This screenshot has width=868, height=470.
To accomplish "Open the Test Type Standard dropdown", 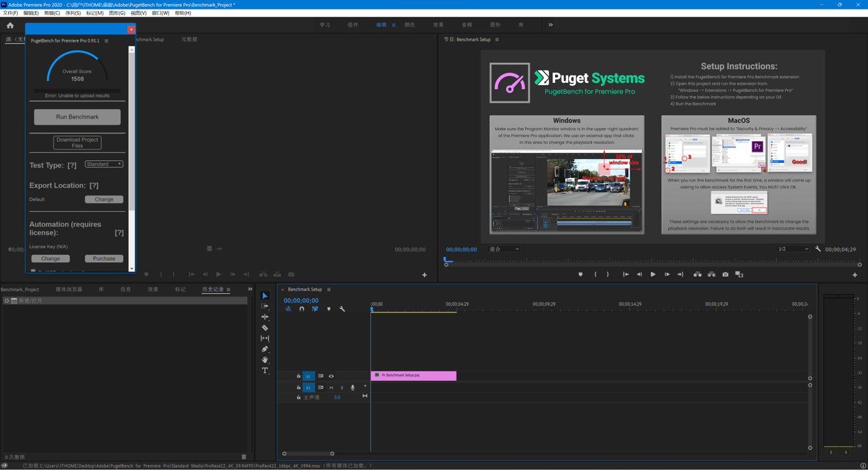I will tap(104, 164).
